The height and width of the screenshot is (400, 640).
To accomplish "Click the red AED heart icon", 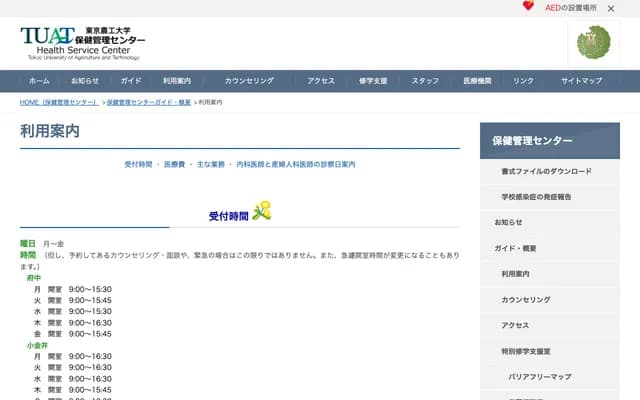I will point(528,6).
